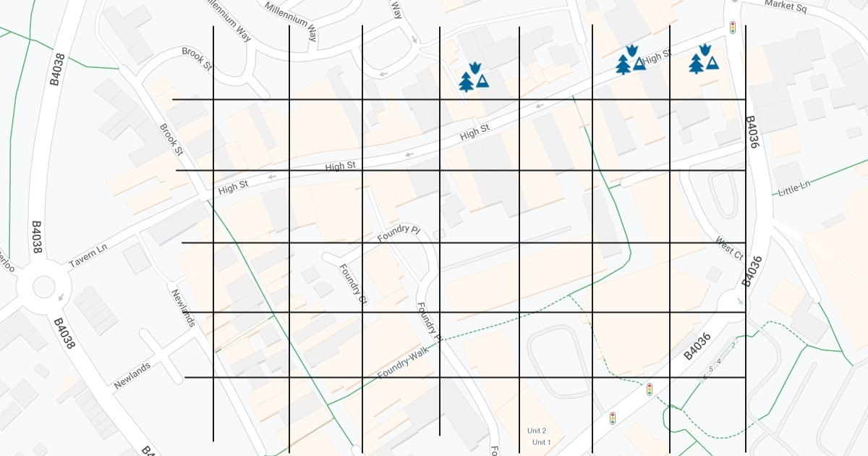Screen dimensions: 868x456
Task: Click the West Ct street label
Action: 729,248
